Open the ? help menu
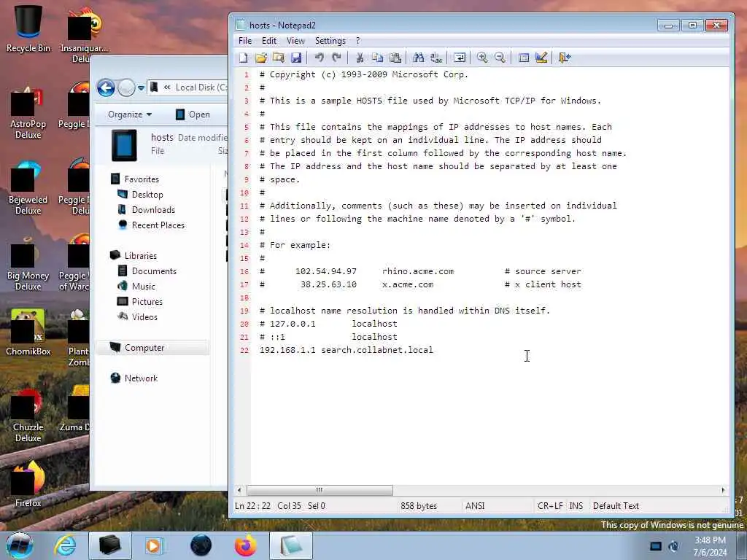Viewport: 747px width, 560px height. (x=357, y=41)
